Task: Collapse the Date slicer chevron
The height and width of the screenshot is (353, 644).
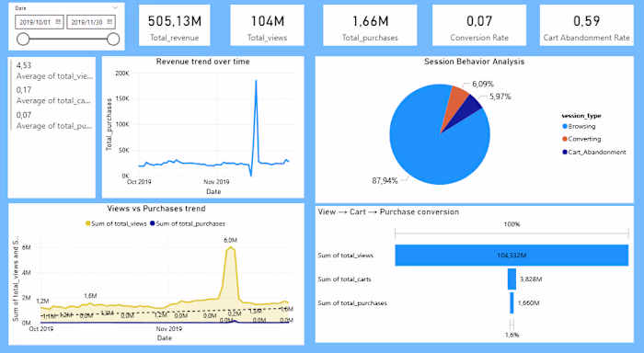Action: pos(115,7)
